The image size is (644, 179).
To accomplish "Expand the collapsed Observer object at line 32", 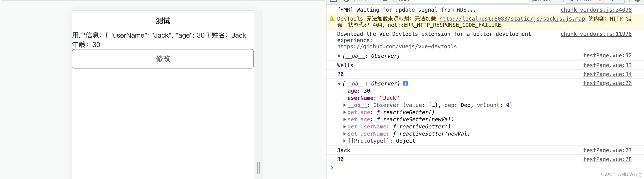I will pyautogui.click(x=339, y=56).
